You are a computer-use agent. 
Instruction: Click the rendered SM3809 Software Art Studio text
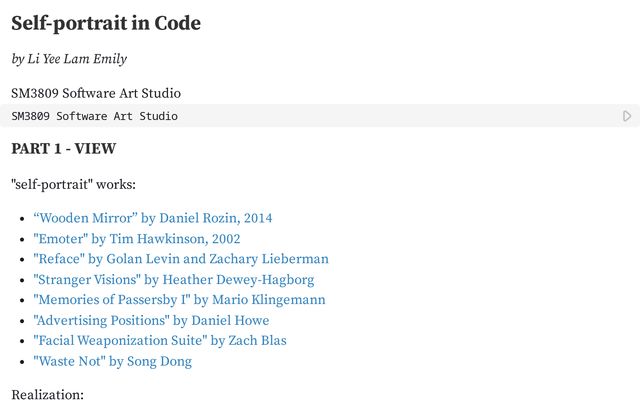(96, 93)
